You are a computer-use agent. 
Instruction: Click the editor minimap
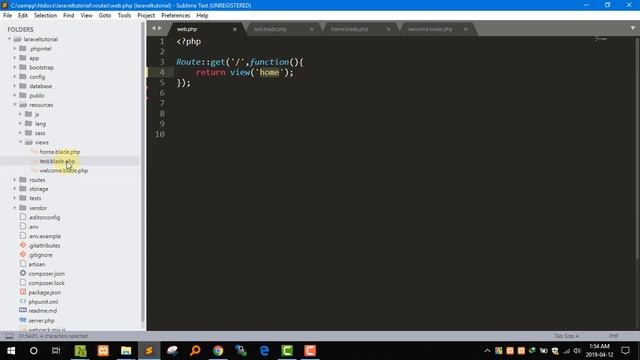(x=601, y=39)
